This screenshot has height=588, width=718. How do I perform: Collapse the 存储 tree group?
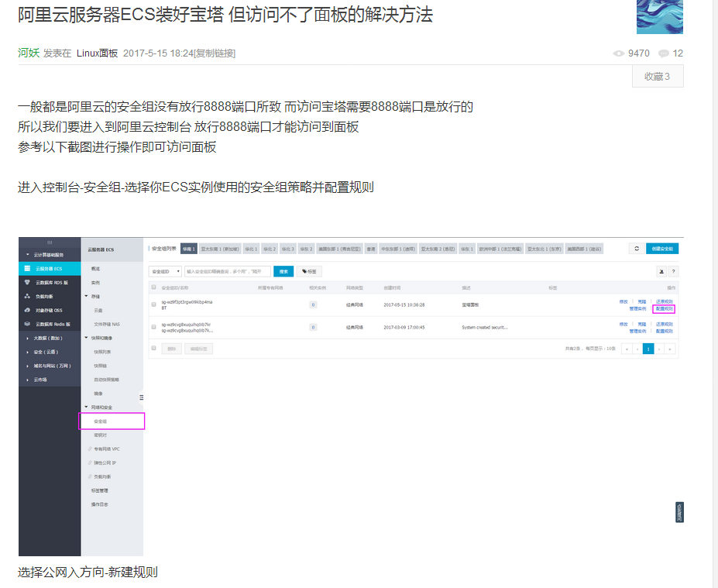[x=86, y=296]
